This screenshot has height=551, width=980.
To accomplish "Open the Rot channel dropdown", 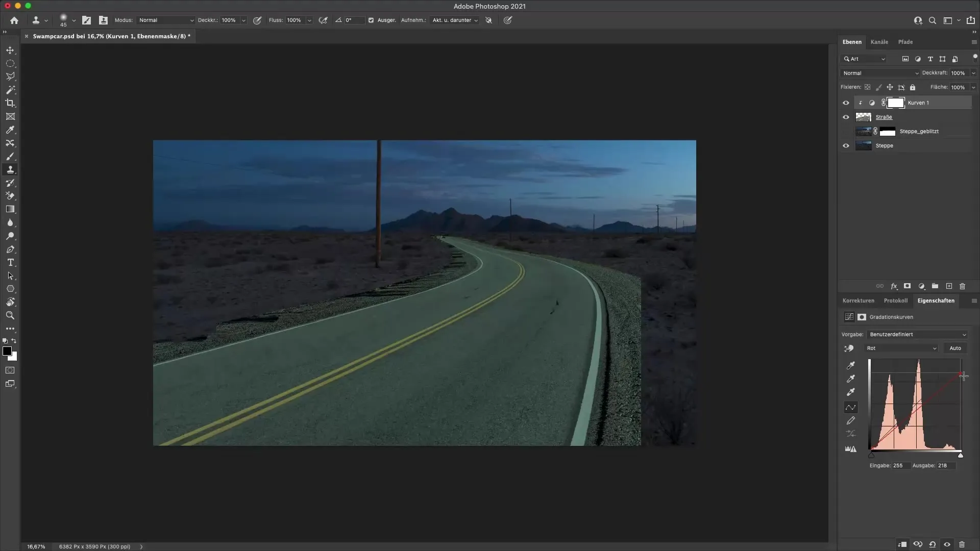I will coord(901,348).
